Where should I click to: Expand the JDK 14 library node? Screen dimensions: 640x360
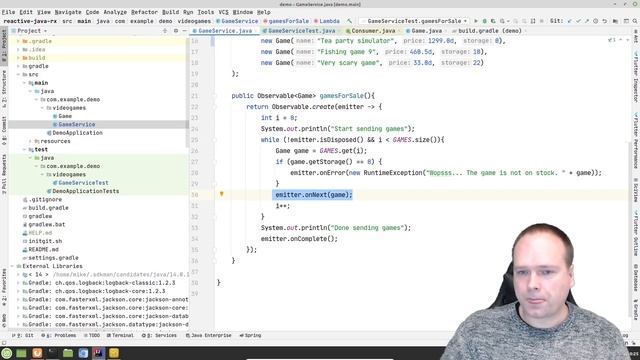[x=18, y=275]
